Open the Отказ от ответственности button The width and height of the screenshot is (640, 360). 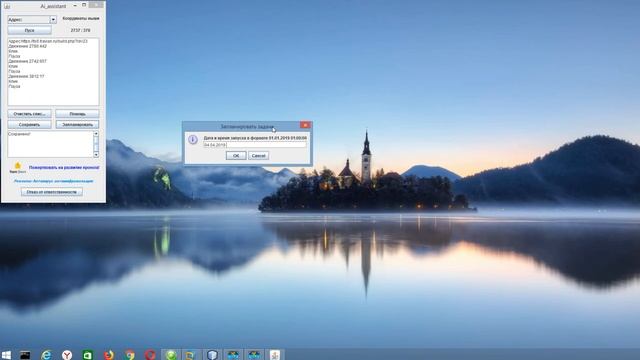pyautogui.click(x=52, y=192)
